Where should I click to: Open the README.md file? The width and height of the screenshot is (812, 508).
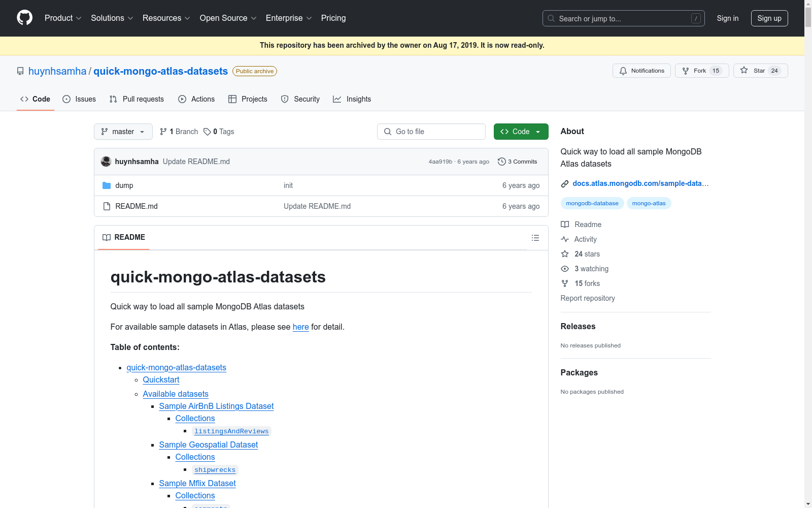(137, 206)
